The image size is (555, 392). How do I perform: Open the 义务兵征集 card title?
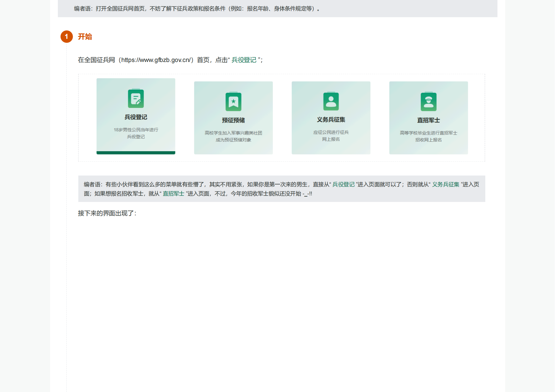click(331, 119)
